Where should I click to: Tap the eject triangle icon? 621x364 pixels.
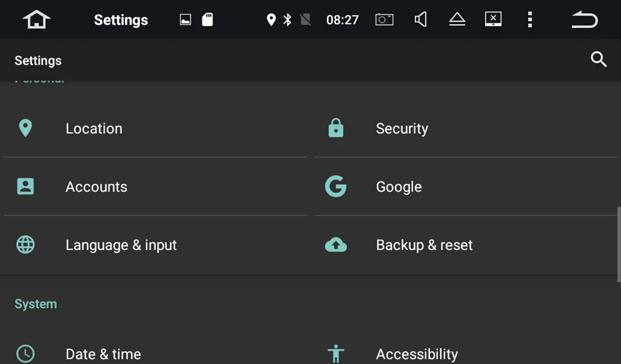coord(457,19)
